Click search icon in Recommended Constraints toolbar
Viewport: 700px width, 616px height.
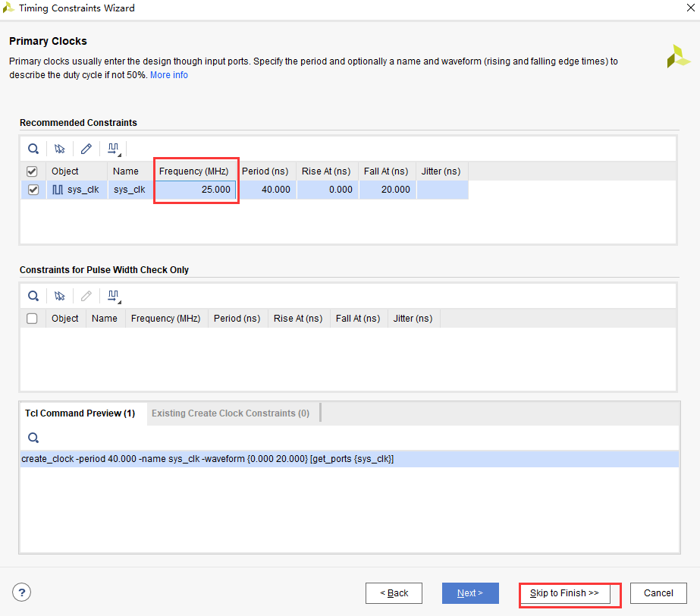[x=33, y=149]
